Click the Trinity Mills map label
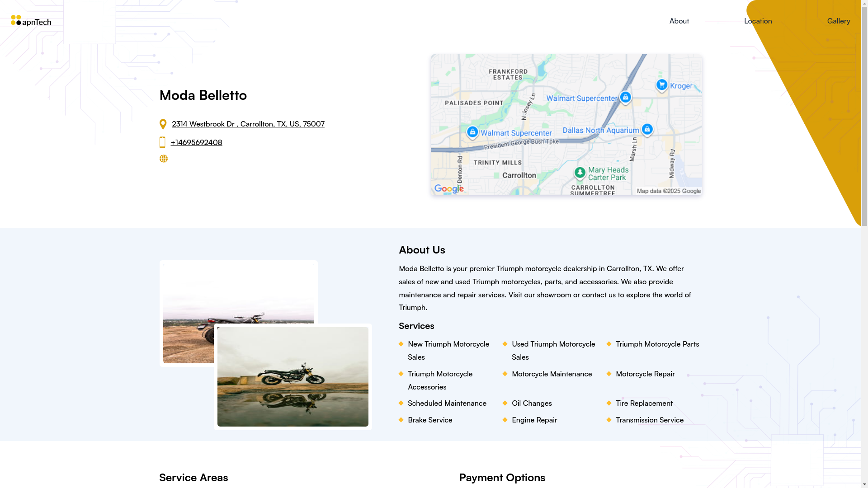Image resolution: width=868 pixels, height=488 pixels. click(x=497, y=163)
